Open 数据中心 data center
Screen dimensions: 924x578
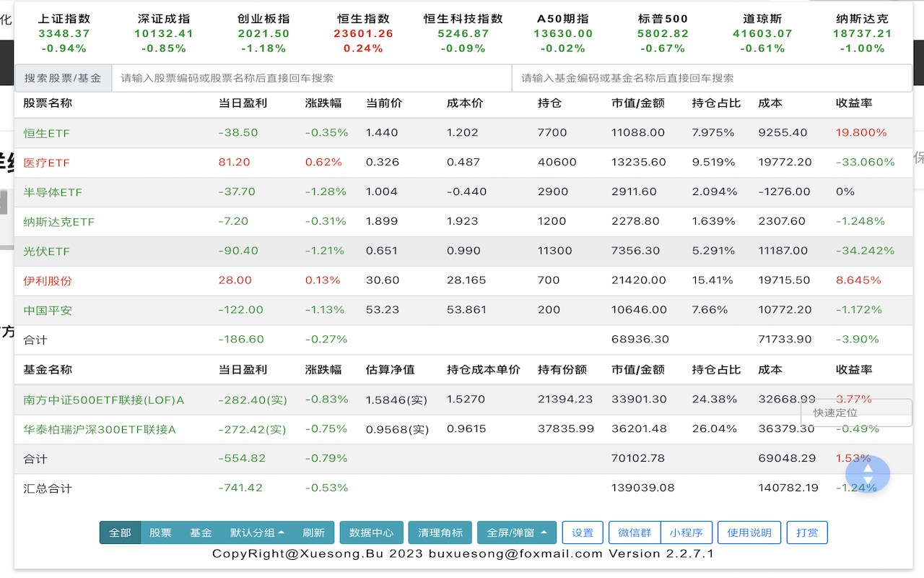coord(371,532)
